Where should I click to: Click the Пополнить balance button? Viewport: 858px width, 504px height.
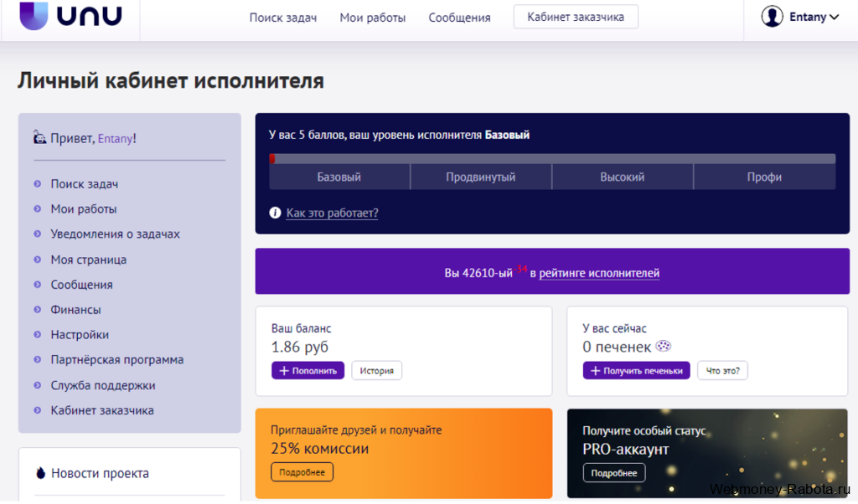tap(308, 371)
